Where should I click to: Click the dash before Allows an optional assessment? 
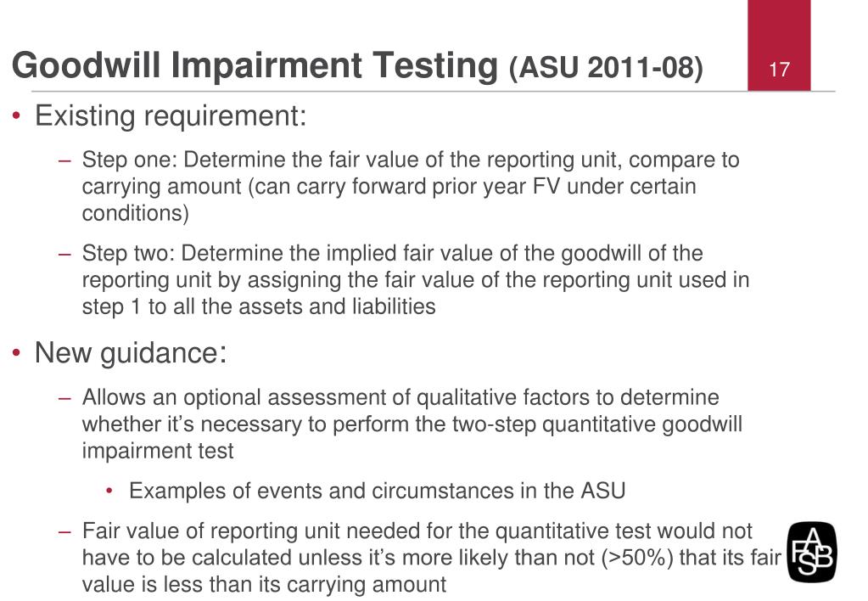64,398
